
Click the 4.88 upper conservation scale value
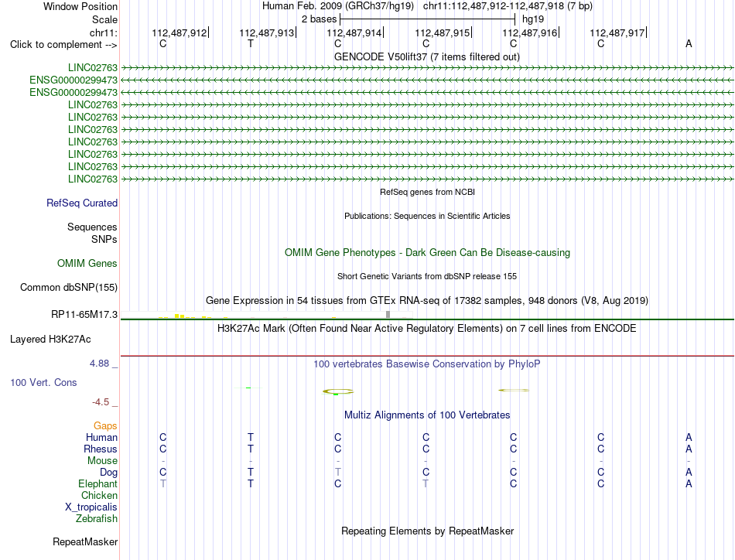point(99,364)
